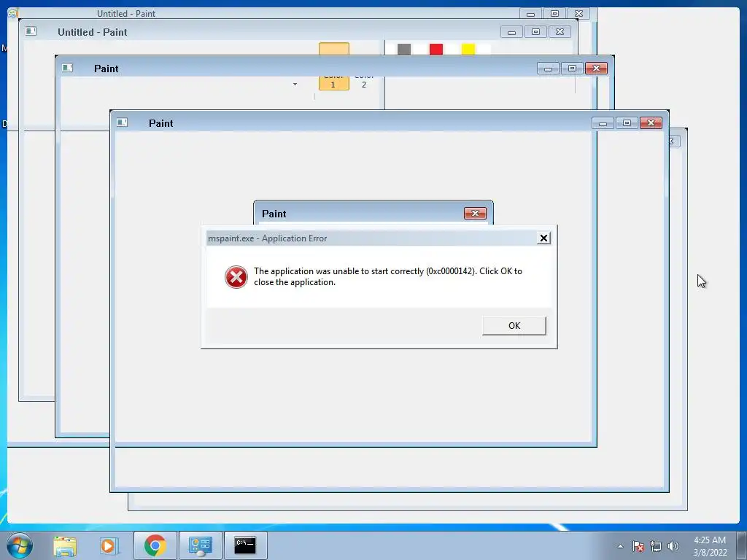This screenshot has width=747, height=560.
Task: Click the mspaint.exe - Application Error title text
Action: tap(267, 238)
